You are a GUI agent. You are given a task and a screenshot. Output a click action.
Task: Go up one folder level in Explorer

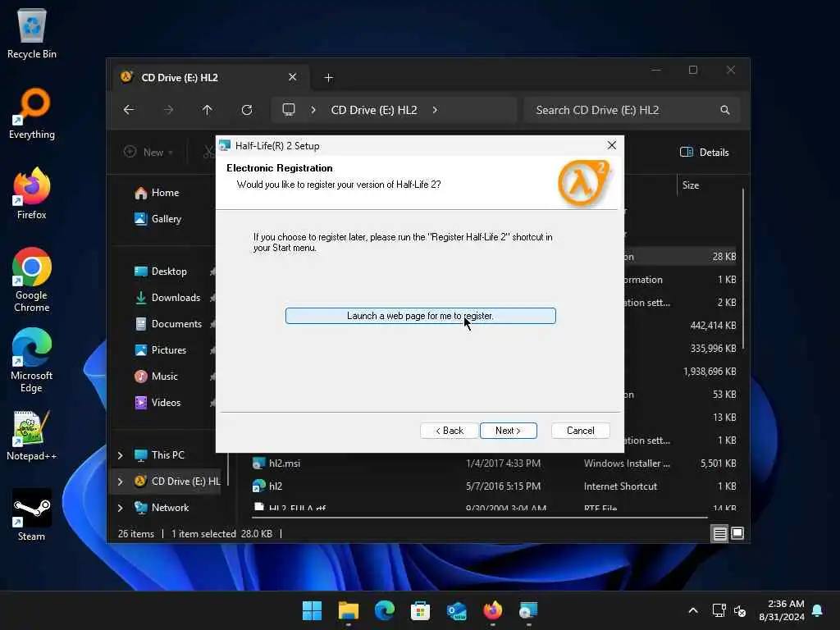click(208, 110)
